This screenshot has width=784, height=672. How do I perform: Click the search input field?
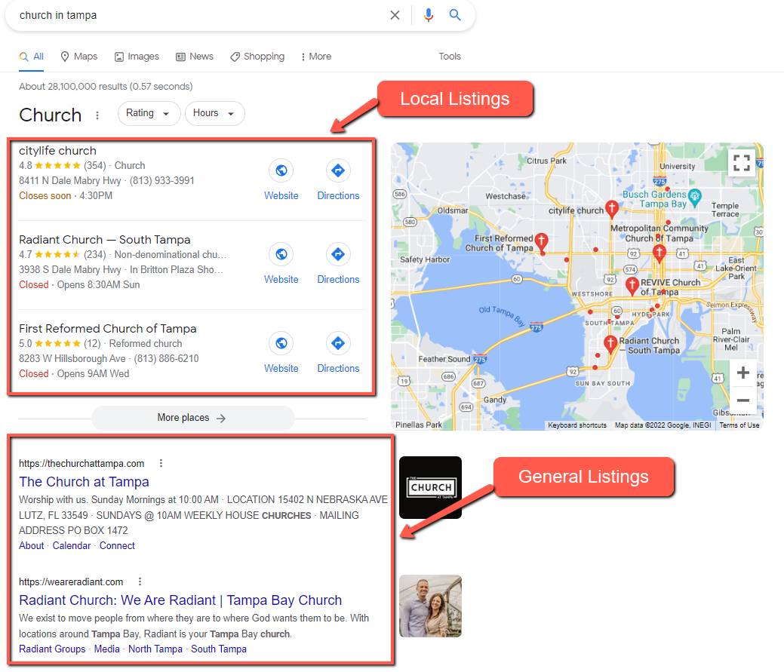(200, 16)
